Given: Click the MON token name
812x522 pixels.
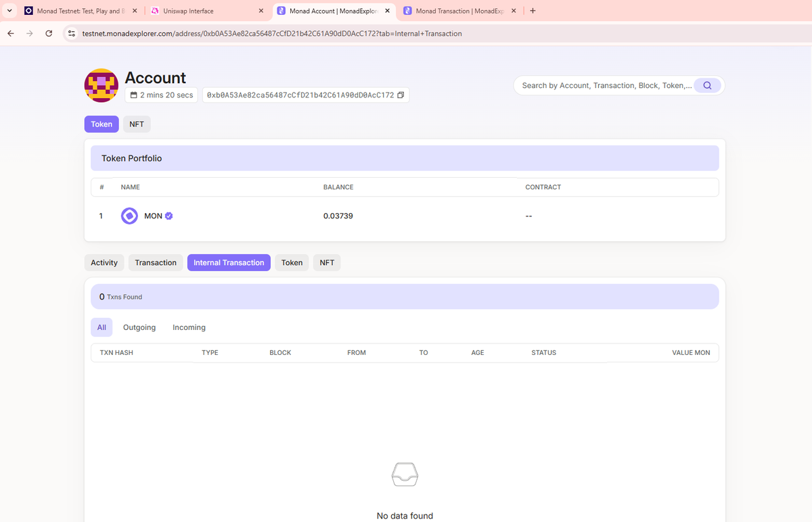Looking at the screenshot, I should coord(153,216).
